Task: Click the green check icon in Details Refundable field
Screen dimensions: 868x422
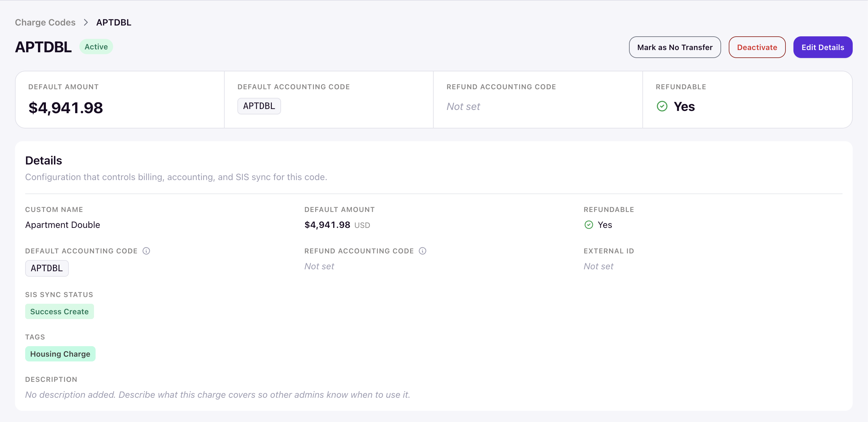Action: click(x=589, y=225)
